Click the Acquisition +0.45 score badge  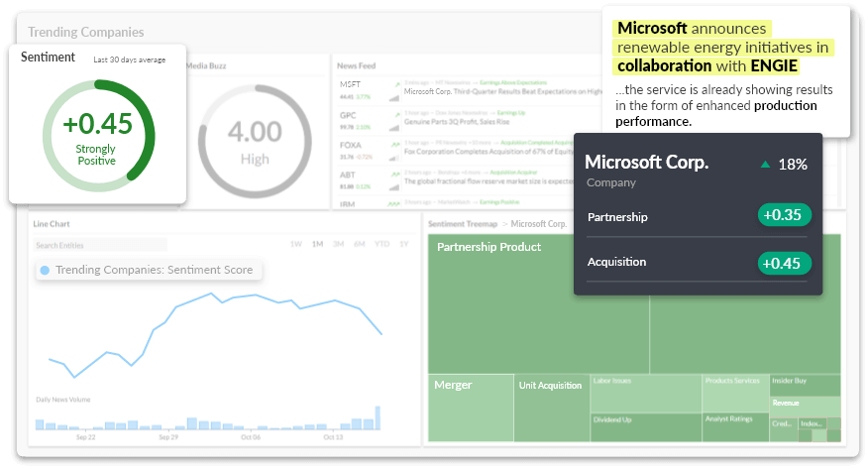click(x=784, y=263)
